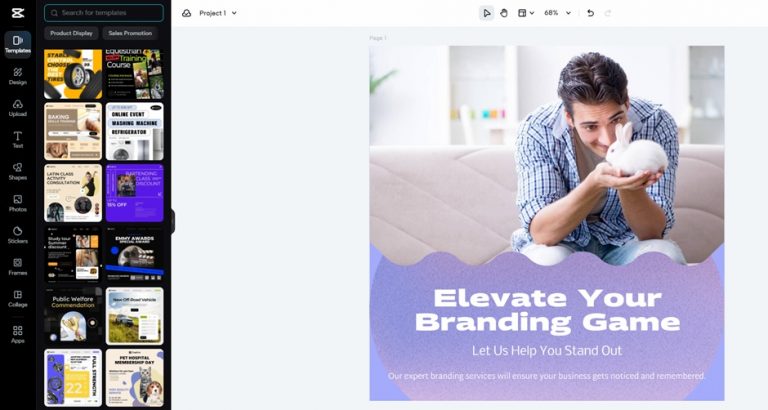768x410 pixels.
Task: Open the Frames panel
Action: [18, 267]
